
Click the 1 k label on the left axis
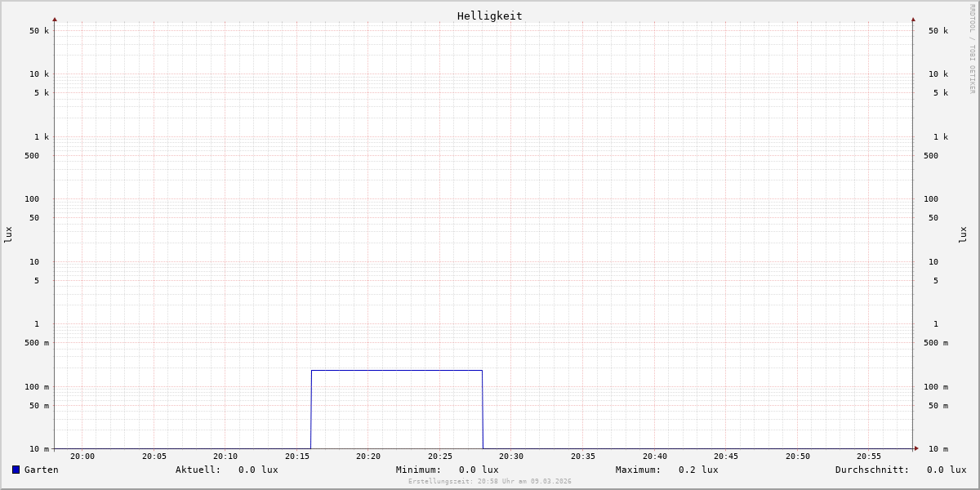[x=42, y=137]
